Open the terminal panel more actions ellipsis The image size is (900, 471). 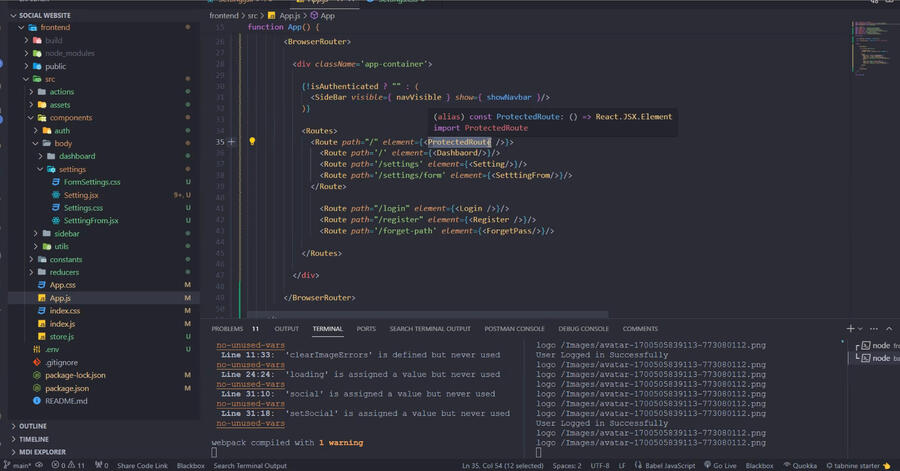(x=874, y=328)
